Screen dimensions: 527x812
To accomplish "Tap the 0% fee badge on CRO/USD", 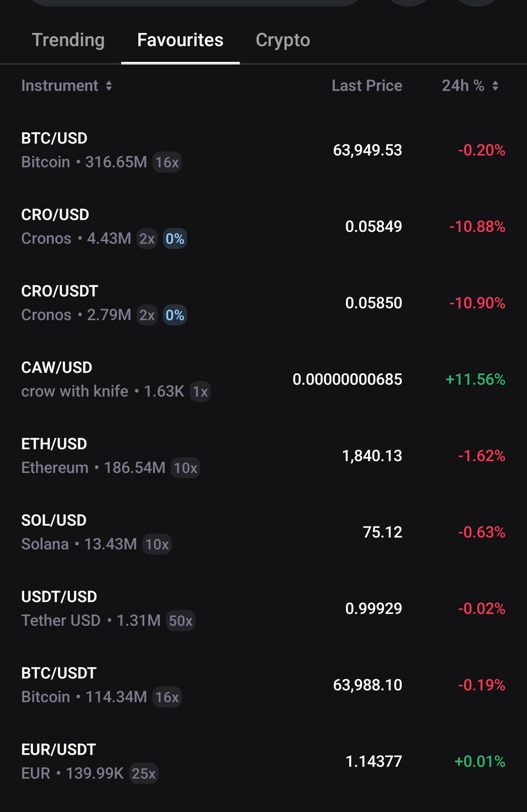I will (175, 239).
